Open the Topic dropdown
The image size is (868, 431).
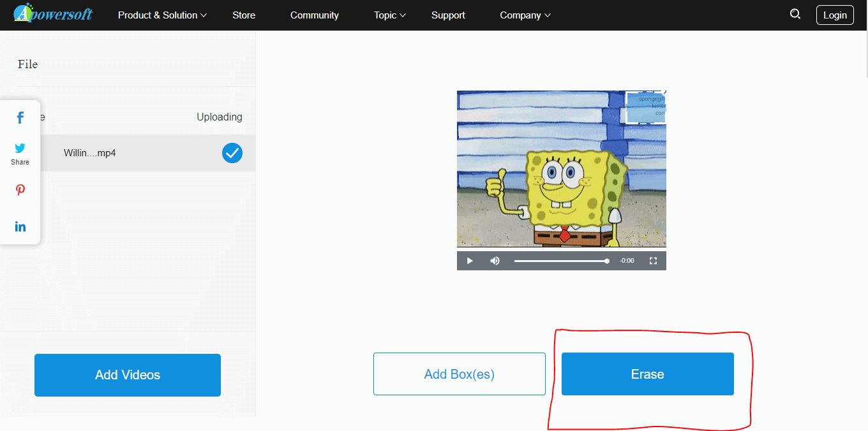click(389, 15)
